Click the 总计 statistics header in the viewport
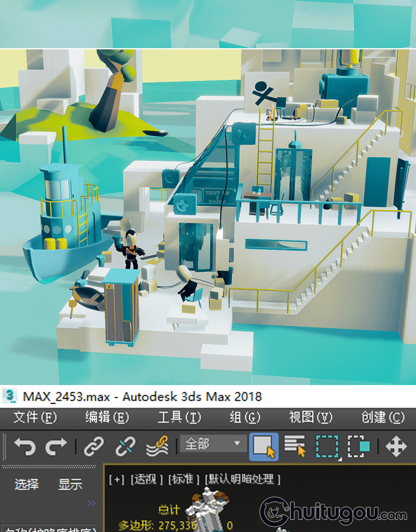The width and height of the screenshot is (416, 532). pos(169,510)
